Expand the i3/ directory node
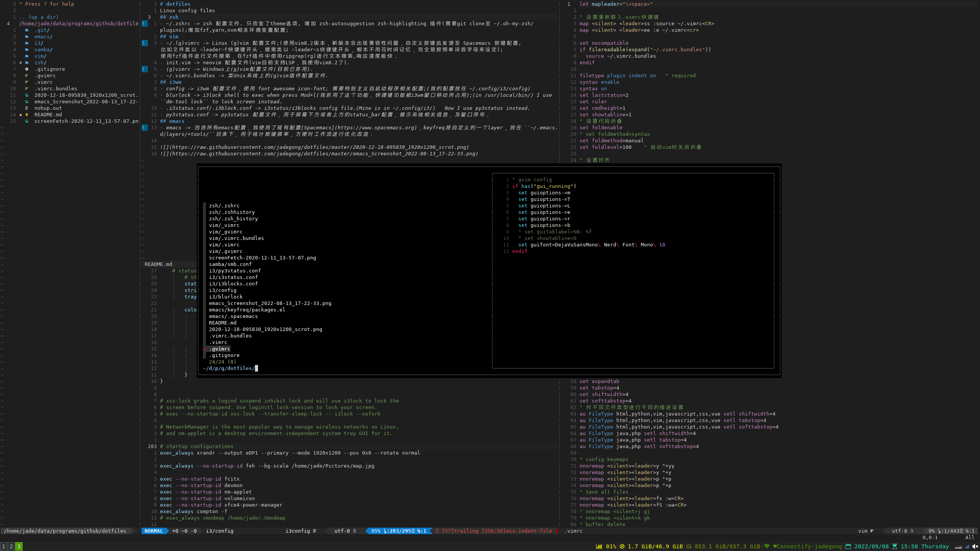 click(38, 43)
